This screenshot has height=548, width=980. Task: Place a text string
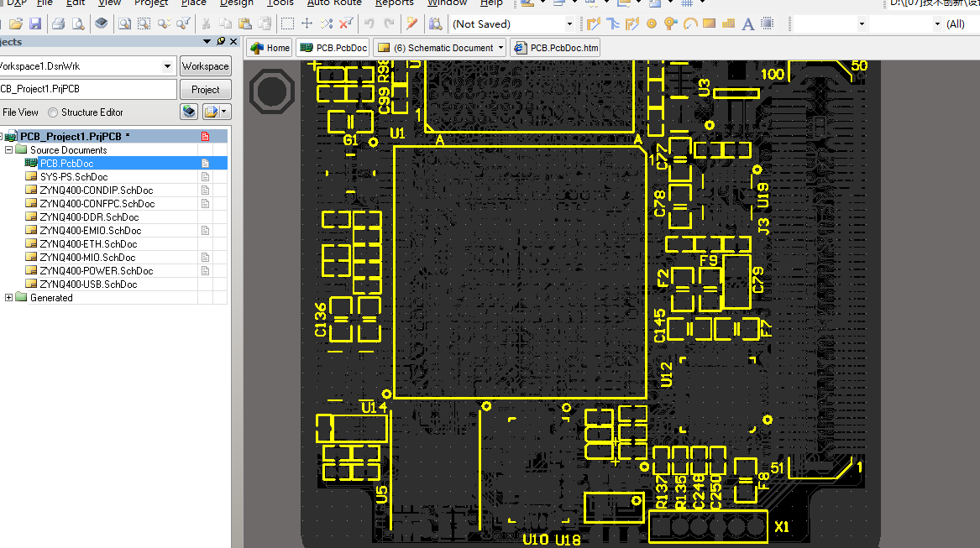pyautogui.click(x=747, y=23)
